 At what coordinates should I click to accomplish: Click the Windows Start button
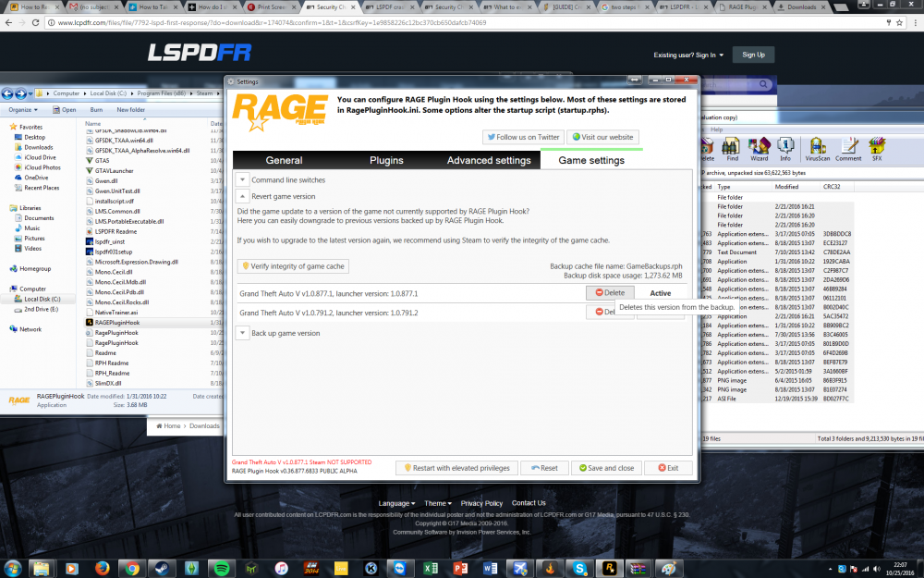pyautogui.click(x=12, y=568)
